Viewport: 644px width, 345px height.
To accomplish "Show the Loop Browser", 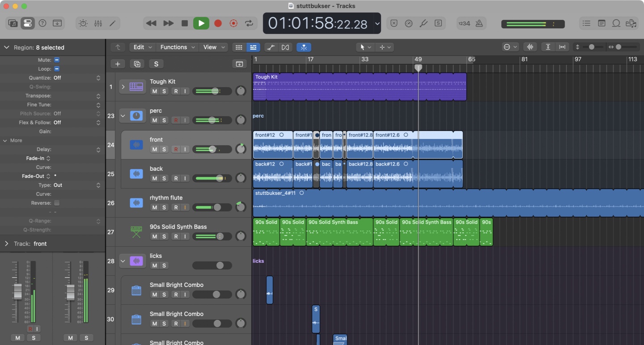I will coord(616,23).
